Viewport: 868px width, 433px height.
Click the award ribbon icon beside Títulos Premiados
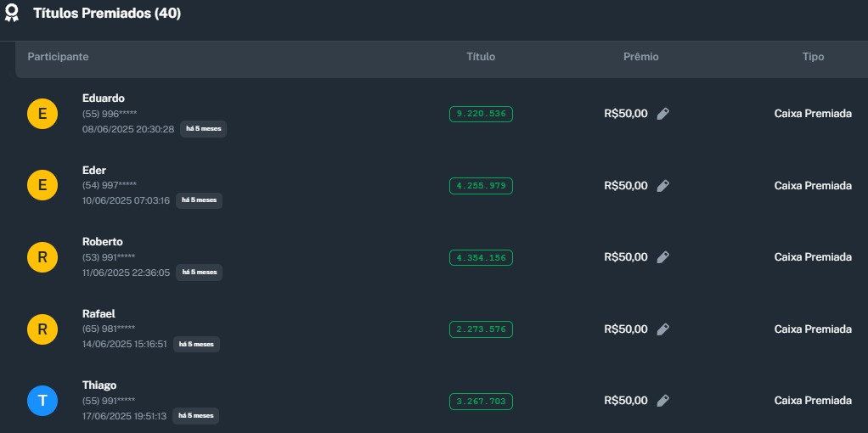coord(12,14)
